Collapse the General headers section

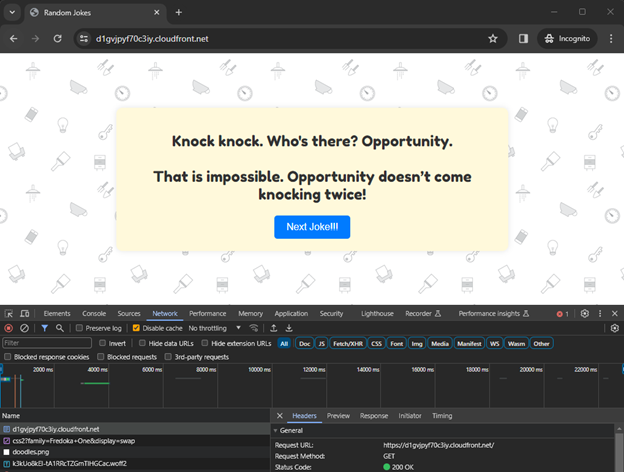277,430
